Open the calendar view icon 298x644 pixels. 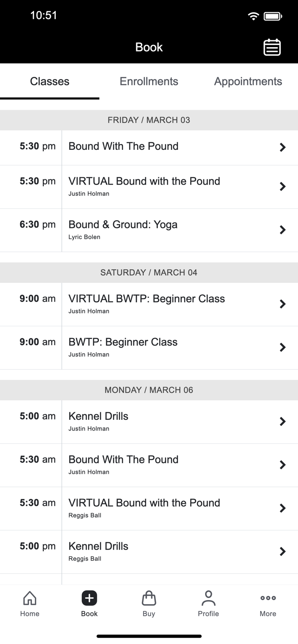click(x=272, y=47)
